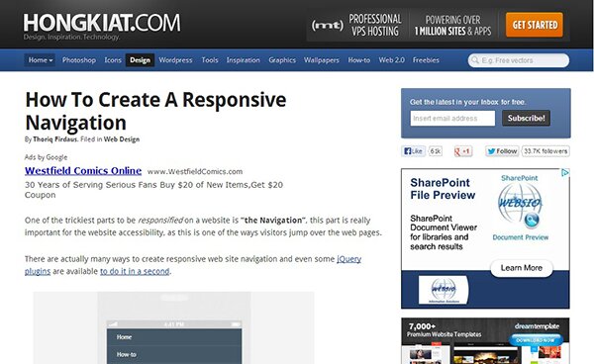Click the Ads by Google label
Image resolution: width=594 pixels, height=364 pixels.
click(46, 157)
